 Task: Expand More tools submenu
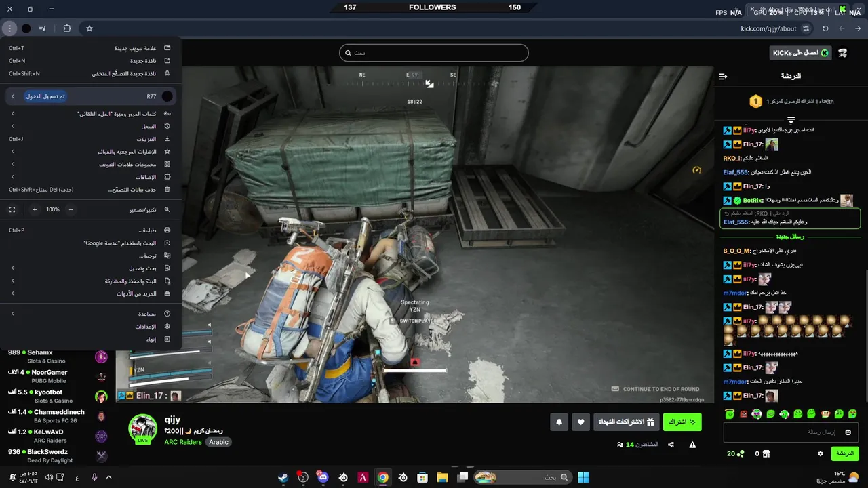coord(91,293)
